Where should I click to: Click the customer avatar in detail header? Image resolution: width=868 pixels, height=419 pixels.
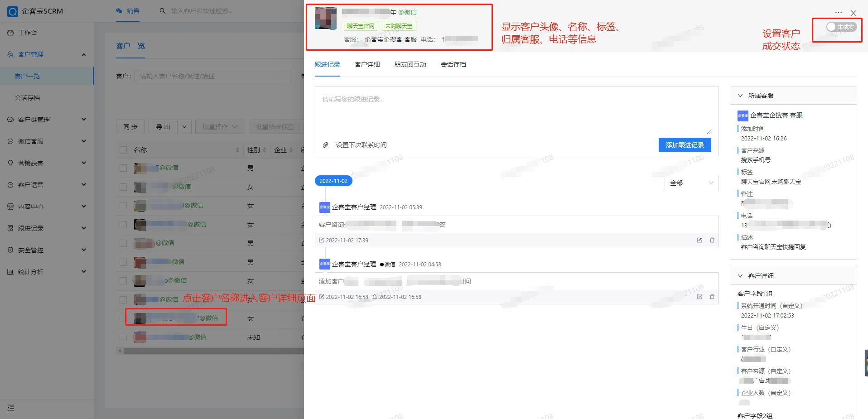coord(326,19)
